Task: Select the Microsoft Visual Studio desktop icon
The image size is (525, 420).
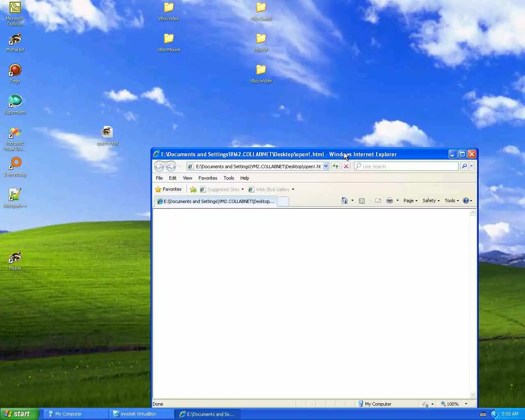Action: [x=15, y=139]
